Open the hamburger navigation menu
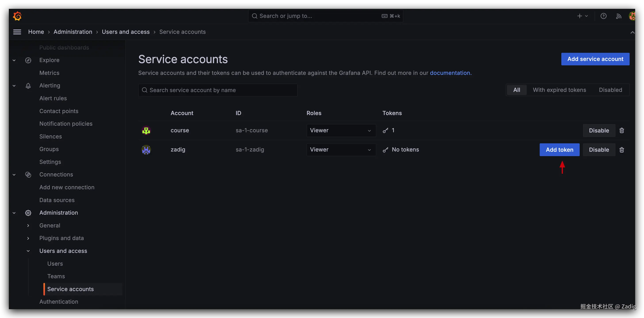 tap(17, 32)
